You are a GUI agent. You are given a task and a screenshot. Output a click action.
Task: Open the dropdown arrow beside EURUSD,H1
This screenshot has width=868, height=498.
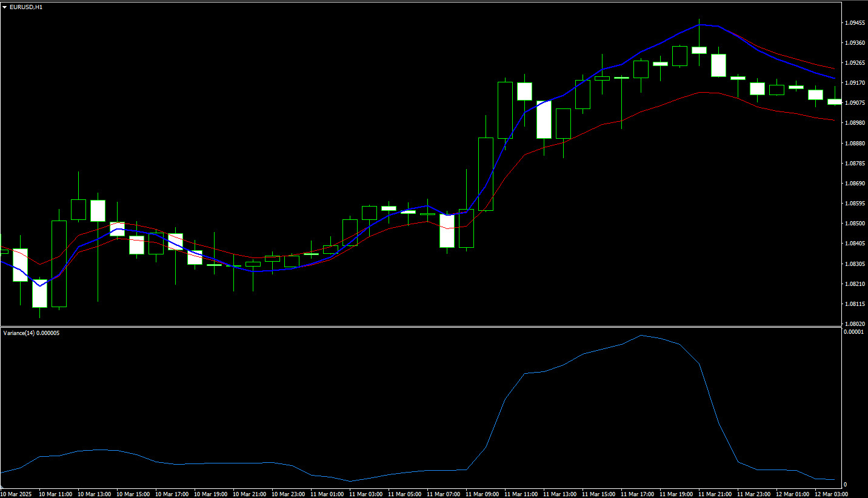click(x=5, y=7)
